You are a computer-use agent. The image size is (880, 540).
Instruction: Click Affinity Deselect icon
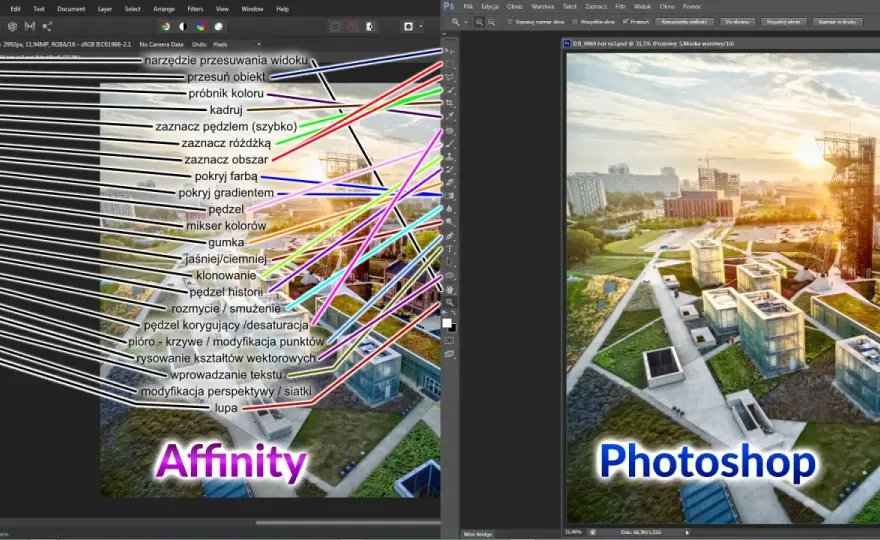point(352,26)
